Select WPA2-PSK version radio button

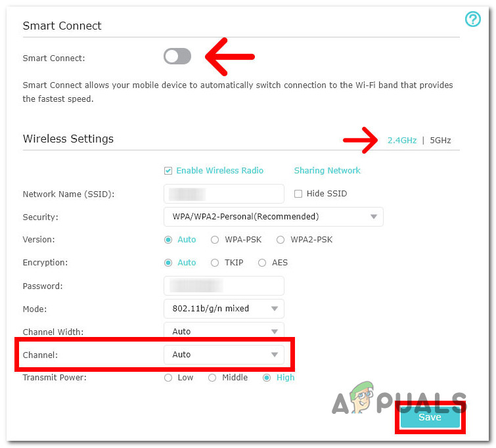(281, 240)
